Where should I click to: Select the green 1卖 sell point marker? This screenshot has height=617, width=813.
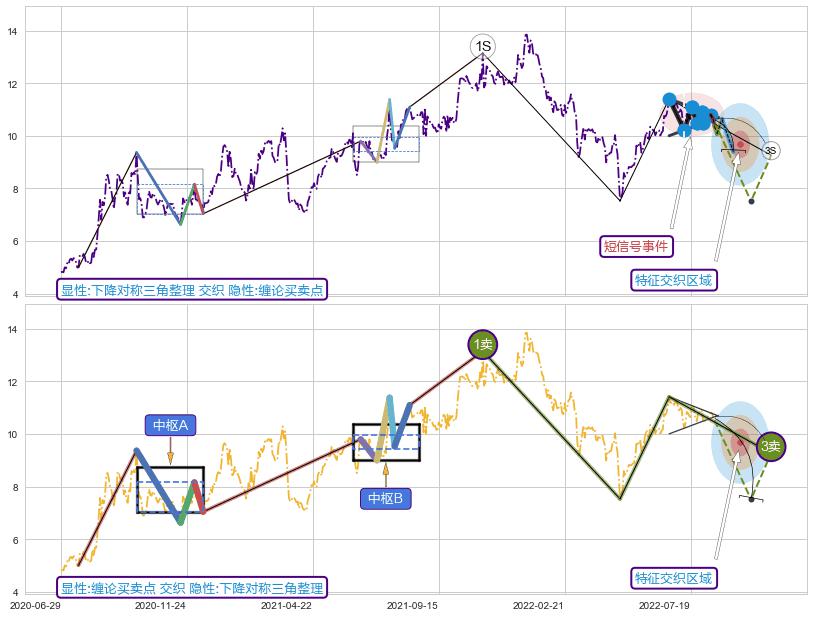click(x=482, y=344)
